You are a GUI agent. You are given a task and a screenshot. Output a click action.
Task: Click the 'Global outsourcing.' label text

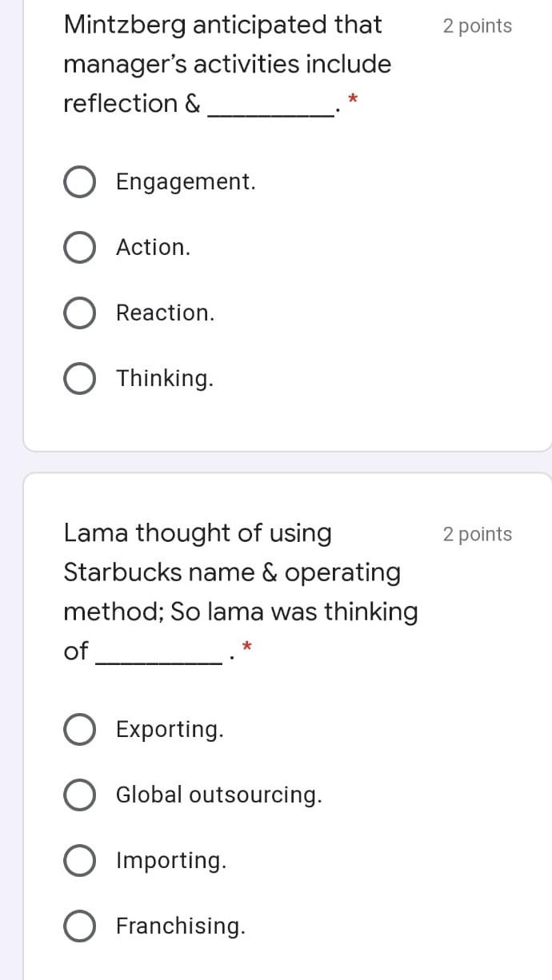pyautogui.click(x=219, y=795)
